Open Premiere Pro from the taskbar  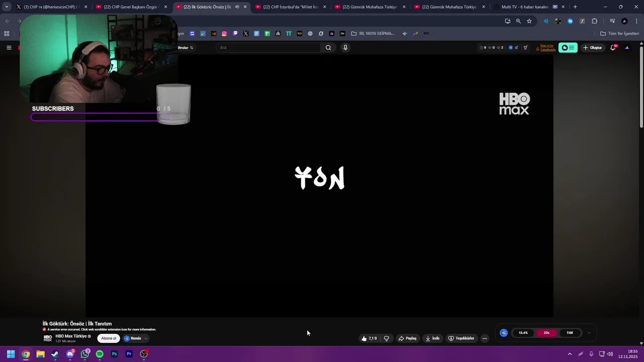(129, 354)
